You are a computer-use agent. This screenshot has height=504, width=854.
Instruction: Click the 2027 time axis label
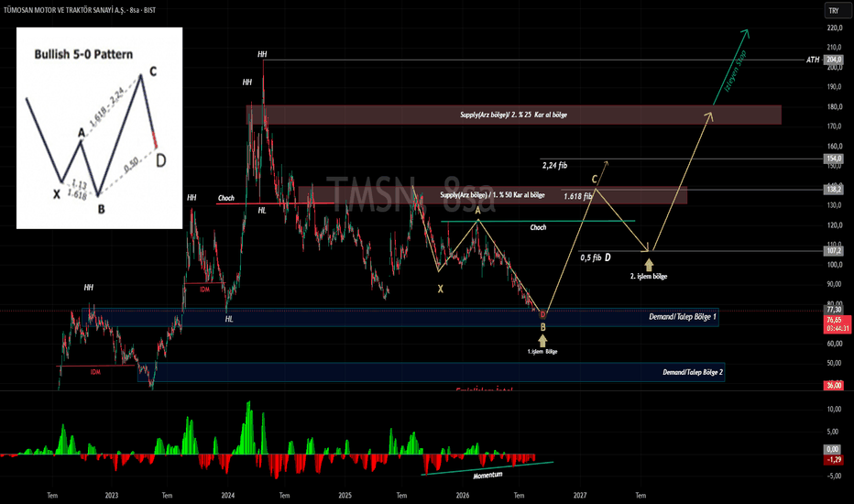point(580,495)
